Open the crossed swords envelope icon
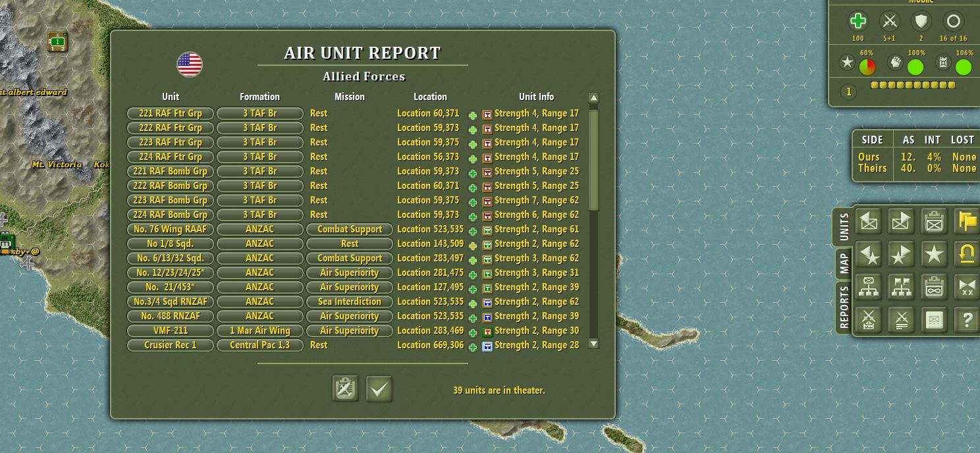 pos(869,321)
